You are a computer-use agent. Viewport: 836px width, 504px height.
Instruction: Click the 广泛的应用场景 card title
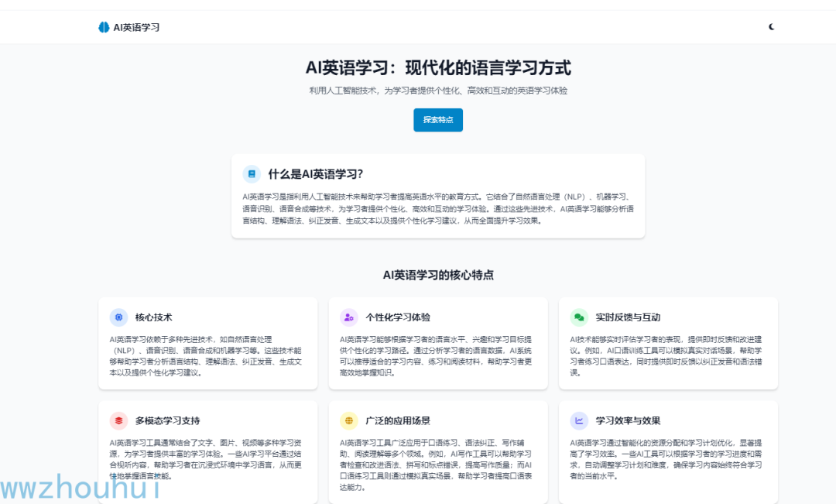398,421
